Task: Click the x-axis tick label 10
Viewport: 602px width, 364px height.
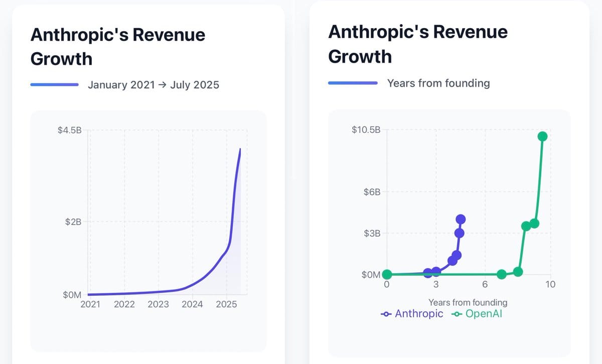Action: (550, 285)
